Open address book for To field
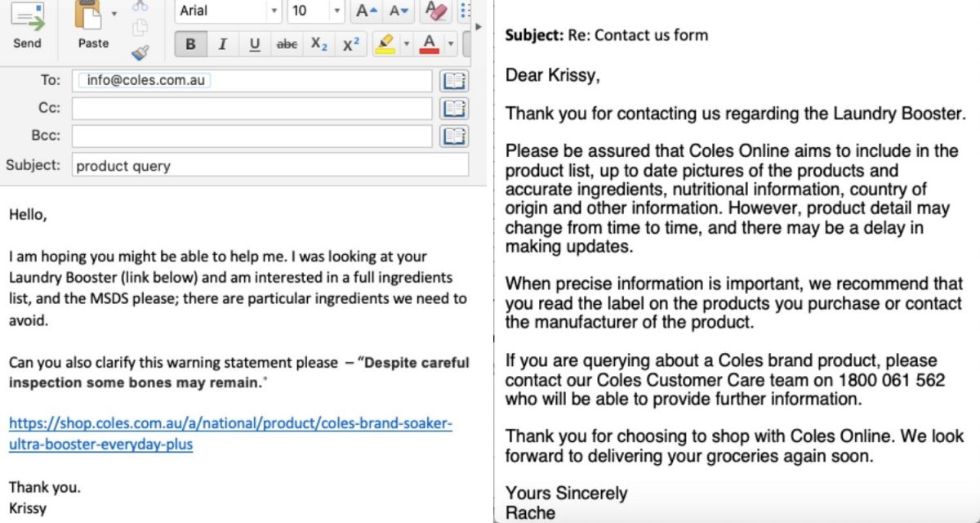Viewport: 980px width, 523px height. [454, 80]
